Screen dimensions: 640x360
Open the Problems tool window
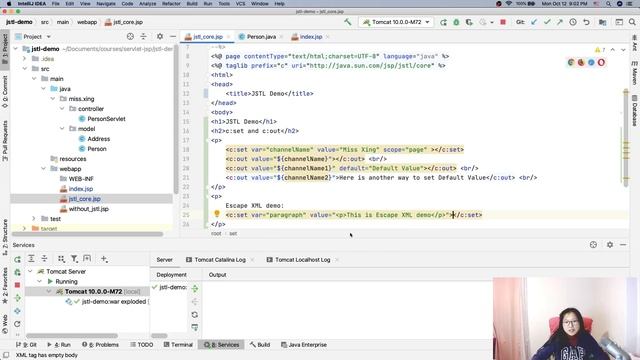pos(100,344)
